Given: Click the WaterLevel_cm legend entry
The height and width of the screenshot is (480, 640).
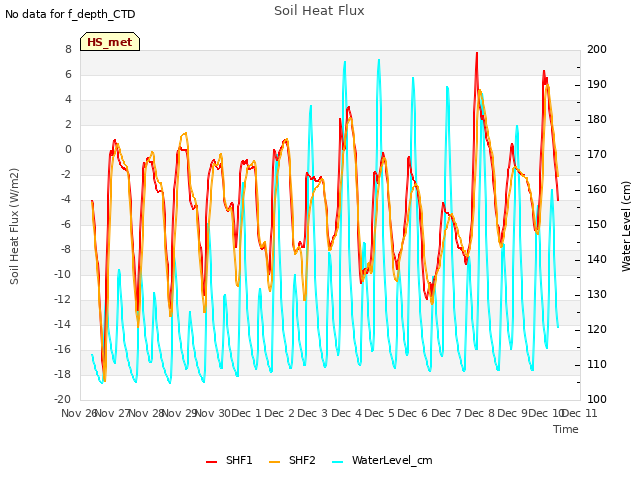Looking at the screenshot, I should 382,460.
